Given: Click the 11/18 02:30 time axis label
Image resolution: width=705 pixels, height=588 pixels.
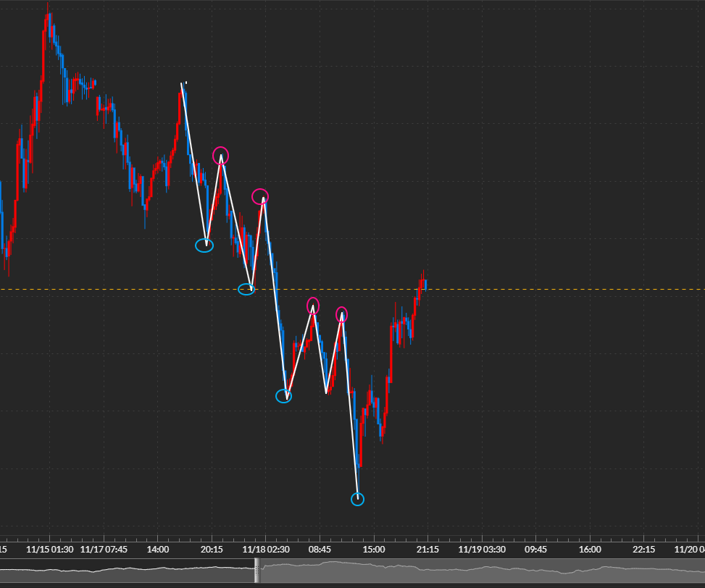Looking at the screenshot, I should tap(266, 550).
